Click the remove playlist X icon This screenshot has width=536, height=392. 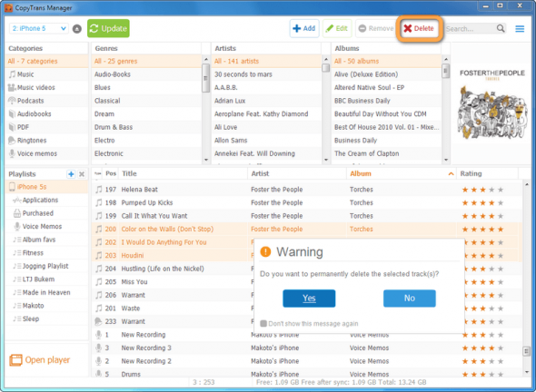pyautogui.click(x=82, y=174)
